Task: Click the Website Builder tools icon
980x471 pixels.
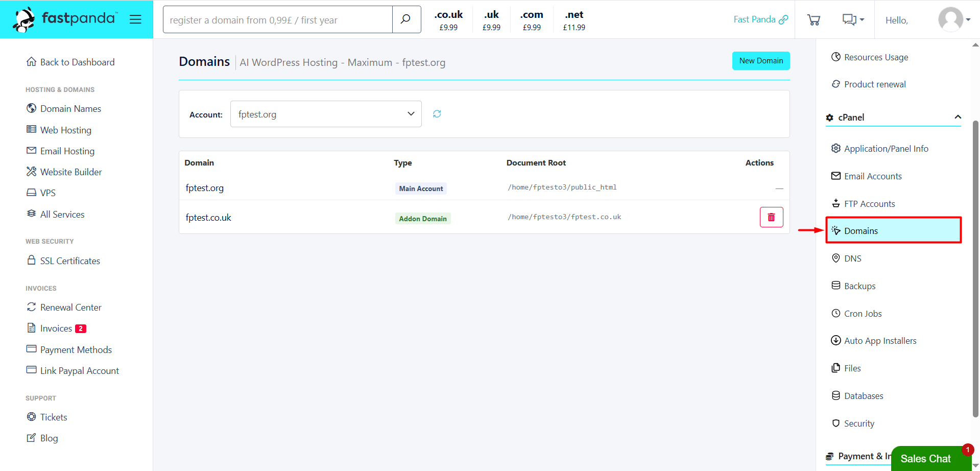Action: [31, 172]
